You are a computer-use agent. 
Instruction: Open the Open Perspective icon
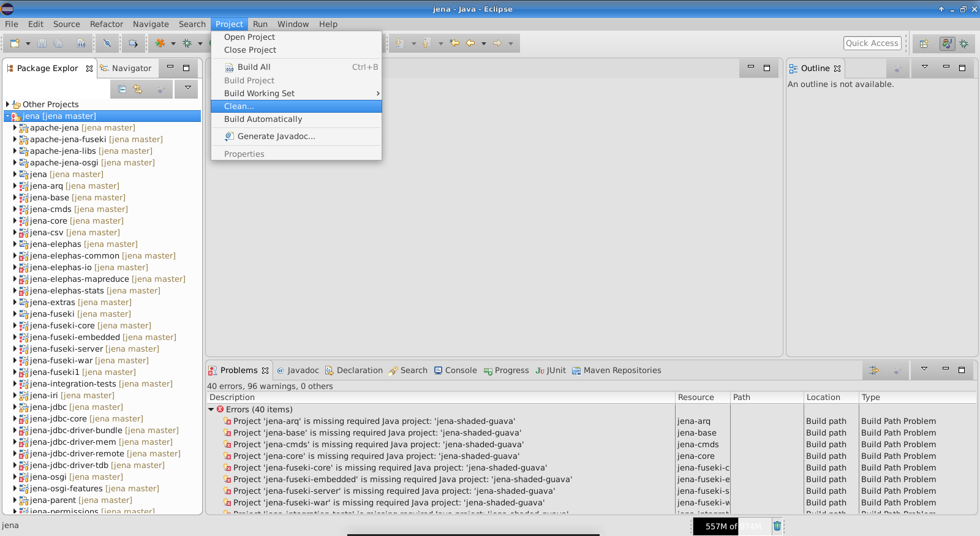point(924,43)
